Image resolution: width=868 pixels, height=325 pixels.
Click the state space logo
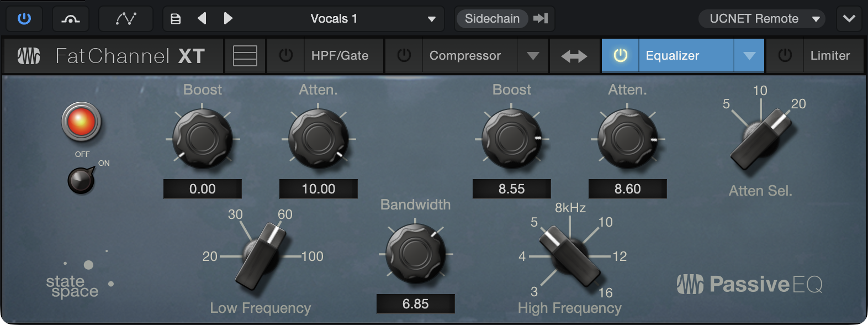coord(80,275)
